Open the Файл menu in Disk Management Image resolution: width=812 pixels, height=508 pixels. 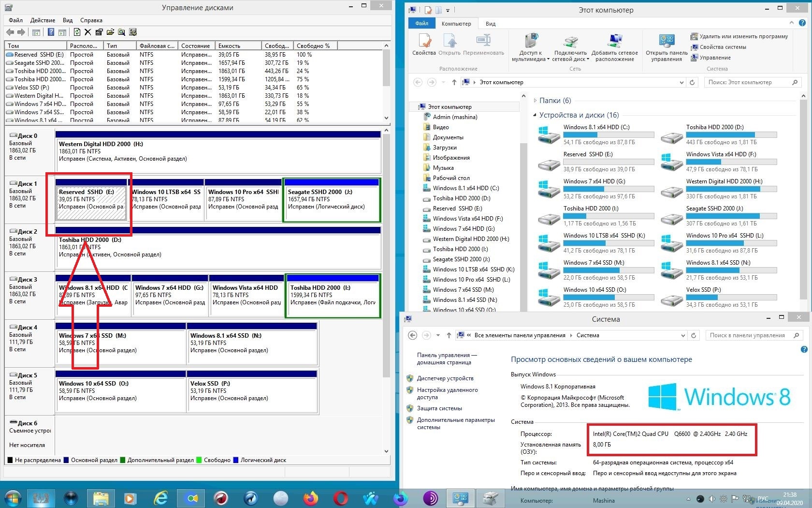(x=15, y=20)
